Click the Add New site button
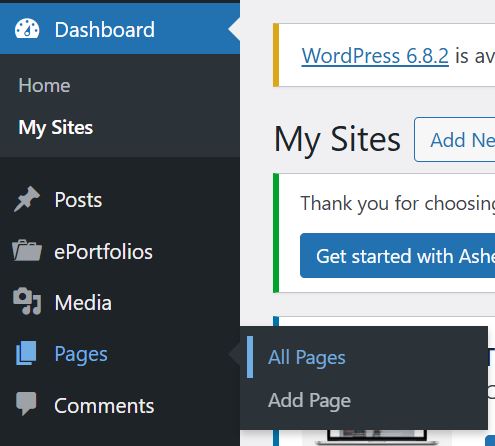This screenshot has height=446, width=495. pos(455,140)
